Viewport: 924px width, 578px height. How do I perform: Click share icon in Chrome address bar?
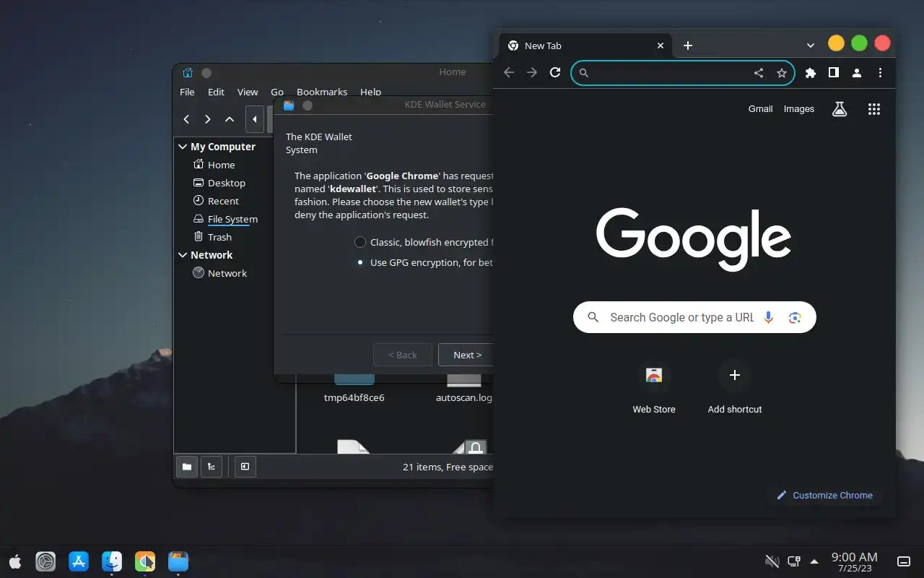point(759,72)
